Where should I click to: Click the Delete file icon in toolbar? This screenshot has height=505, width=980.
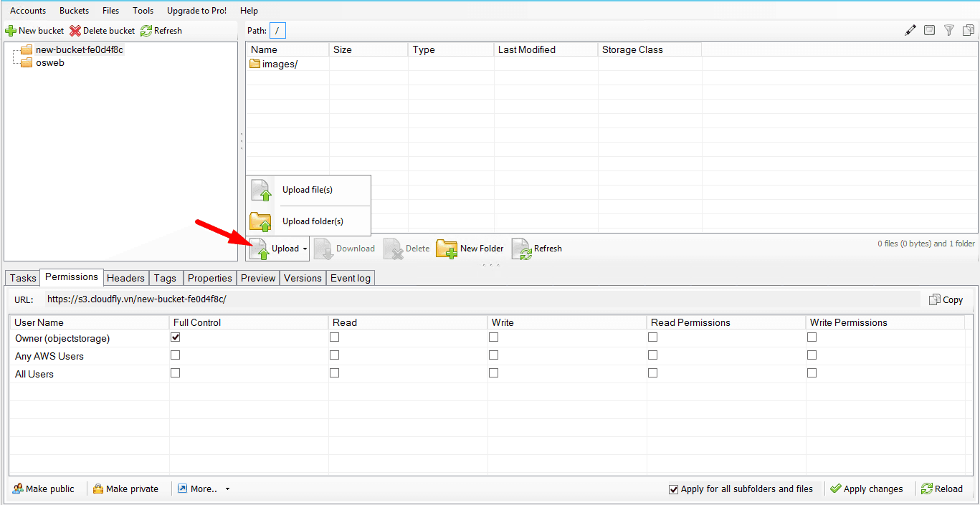pos(394,249)
